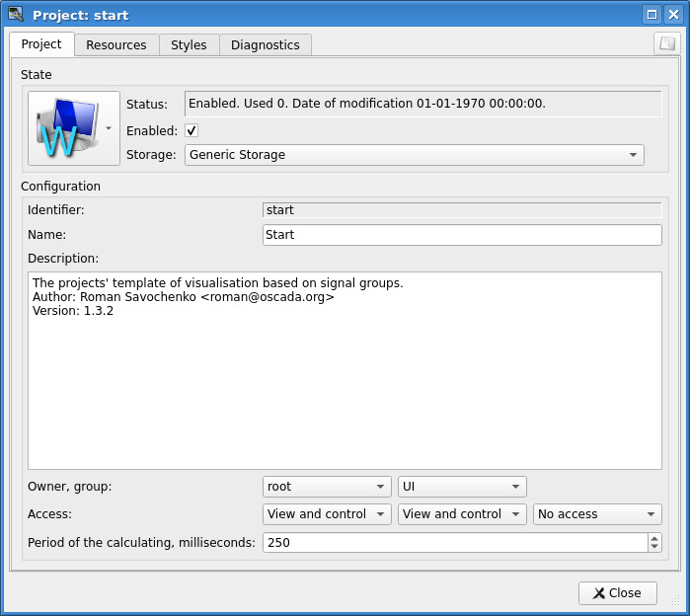
Task: Open the Diagnostics tab
Action: [x=266, y=45]
